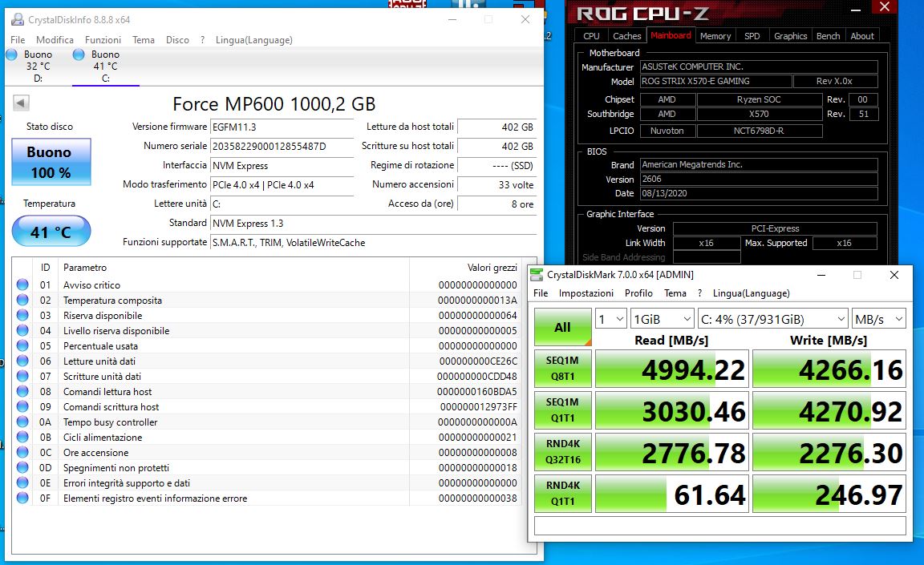
Task: Click the CrystalDiskMark title bar icon
Action: click(x=537, y=275)
